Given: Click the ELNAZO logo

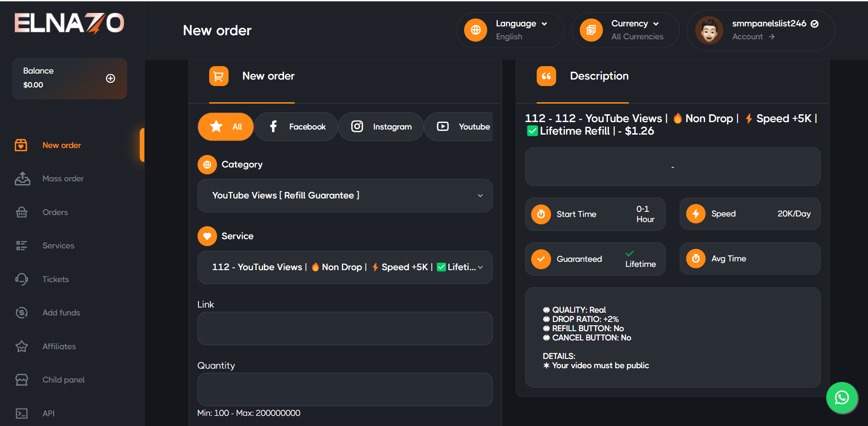Looking at the screenshot, I should coord(69,23).
